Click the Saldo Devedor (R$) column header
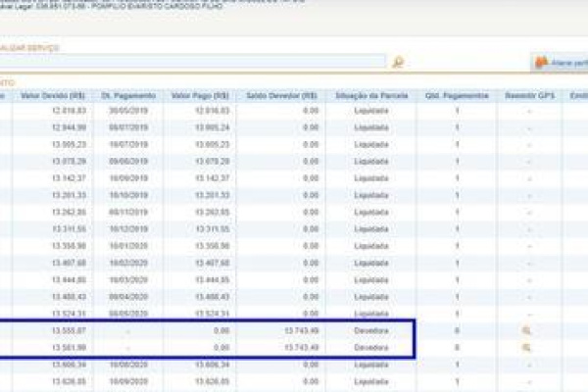Image resolution: width=588 pixels, height=392 pixels. click(281, 96)
